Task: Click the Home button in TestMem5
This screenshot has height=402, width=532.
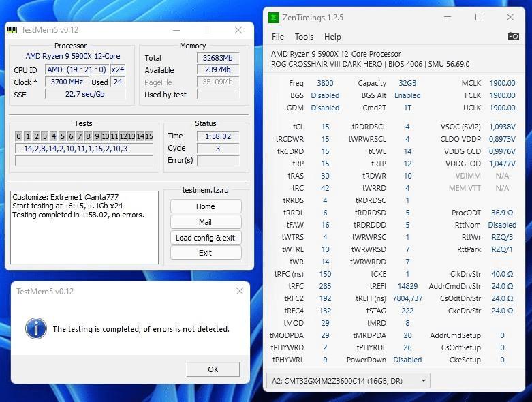Action: 206,206
